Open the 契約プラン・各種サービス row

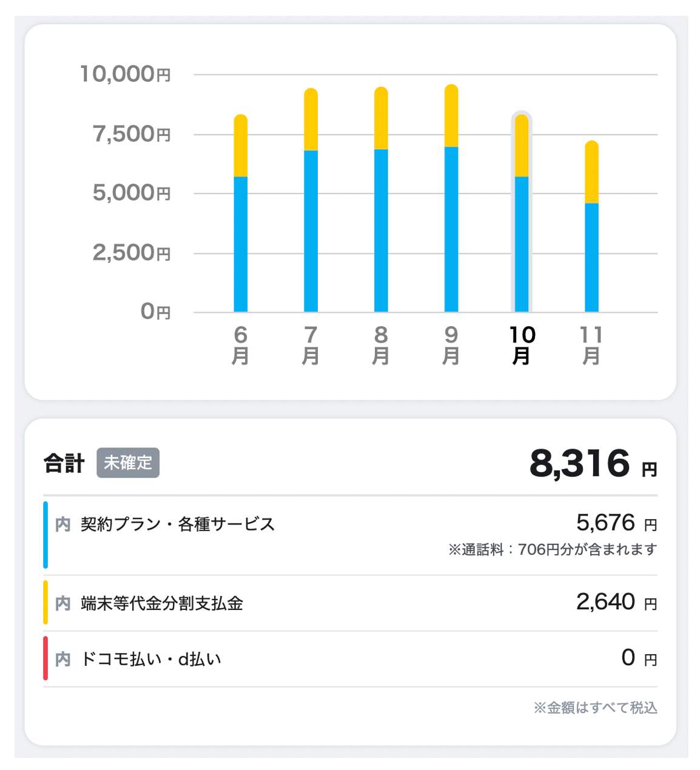[178, 524]
